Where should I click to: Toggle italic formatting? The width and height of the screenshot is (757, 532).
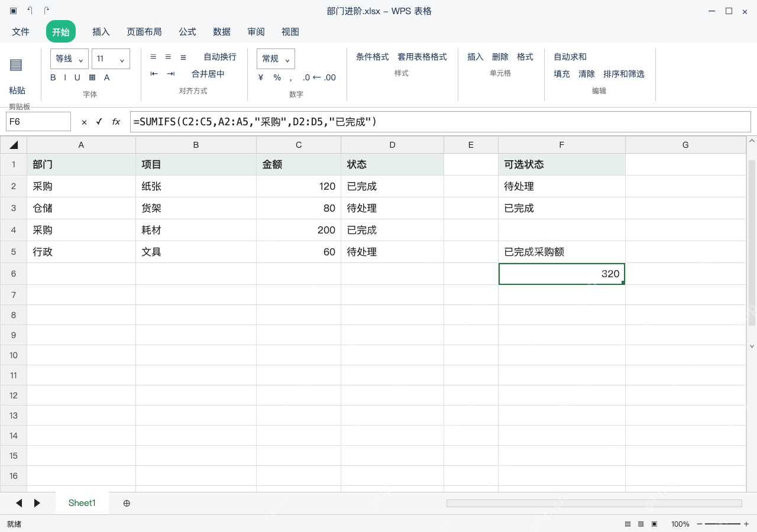click(x=65, y=77)
